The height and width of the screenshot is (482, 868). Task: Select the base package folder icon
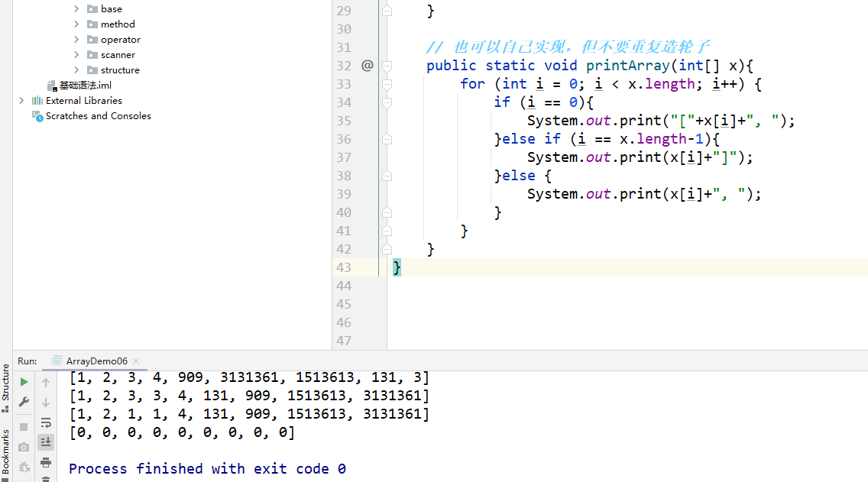[x=92, y=9]
